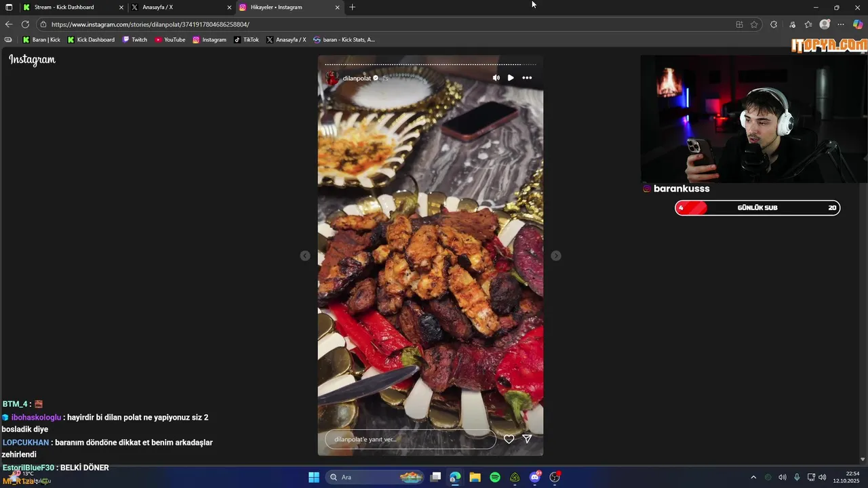This screenshot has width=868, height=488.
Task: Open the story three-dots options menu
Action: point(527,78)
